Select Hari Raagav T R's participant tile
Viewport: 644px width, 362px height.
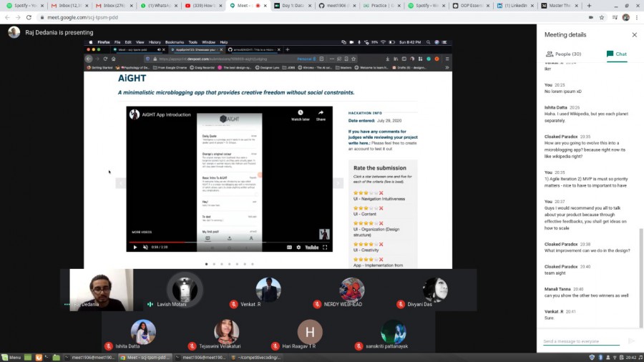pos(310,332)
